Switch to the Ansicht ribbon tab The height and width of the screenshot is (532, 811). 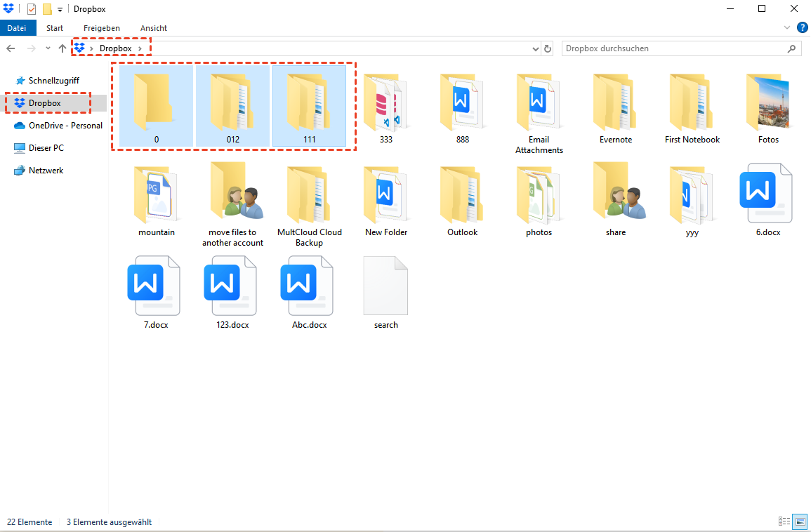(x=153, y=28)
